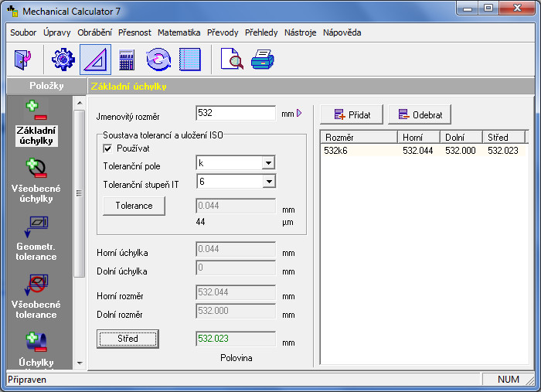Open the Toleranční stupeň IT dropdown
This screenshot has height=392, width=541.
(269, 182)
